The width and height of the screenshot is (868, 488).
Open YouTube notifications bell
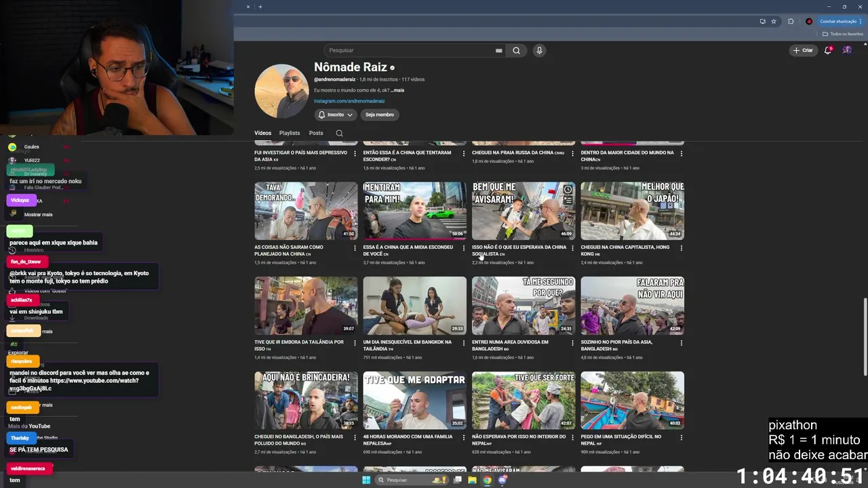click(827, 50)
